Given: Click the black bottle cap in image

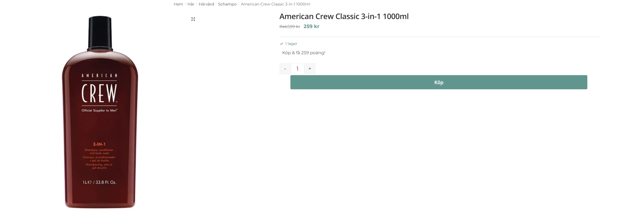Looking at the screenshot, I should tap(100, 33).
